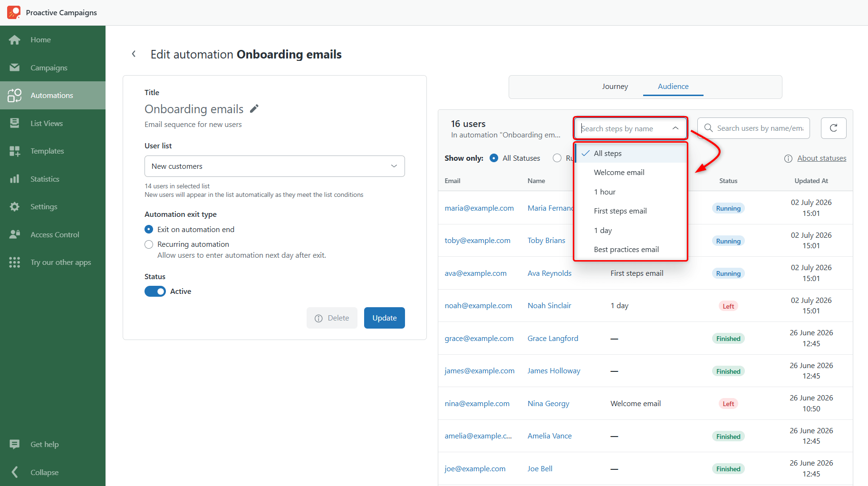Click the Email column header

[453, 181]
